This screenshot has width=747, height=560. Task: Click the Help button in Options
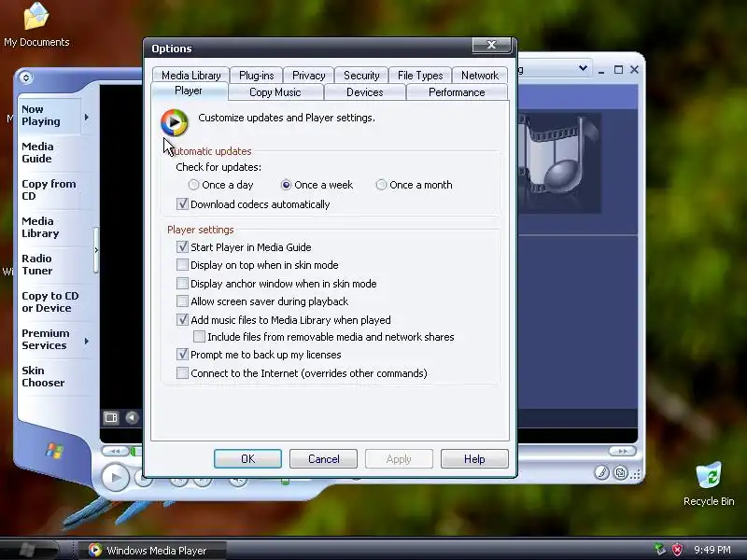click(x=474, y=459)
